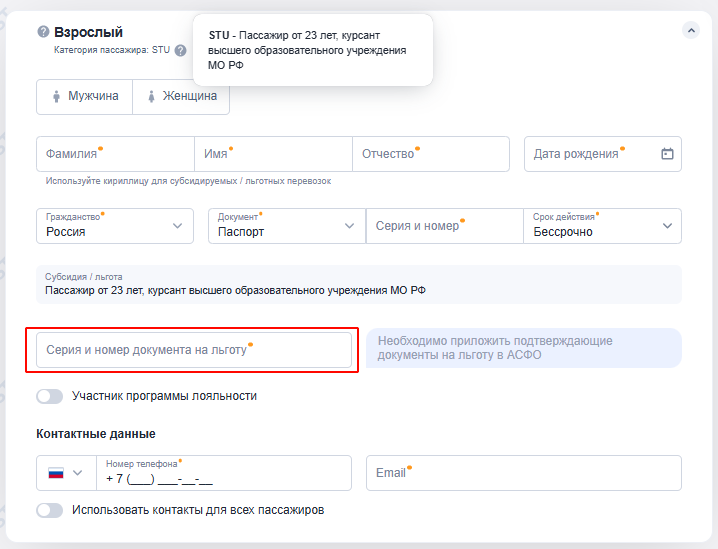718x549 pixels.
Task: Toggle Использовать контакты для всех пассажиров
Action: 49,510
